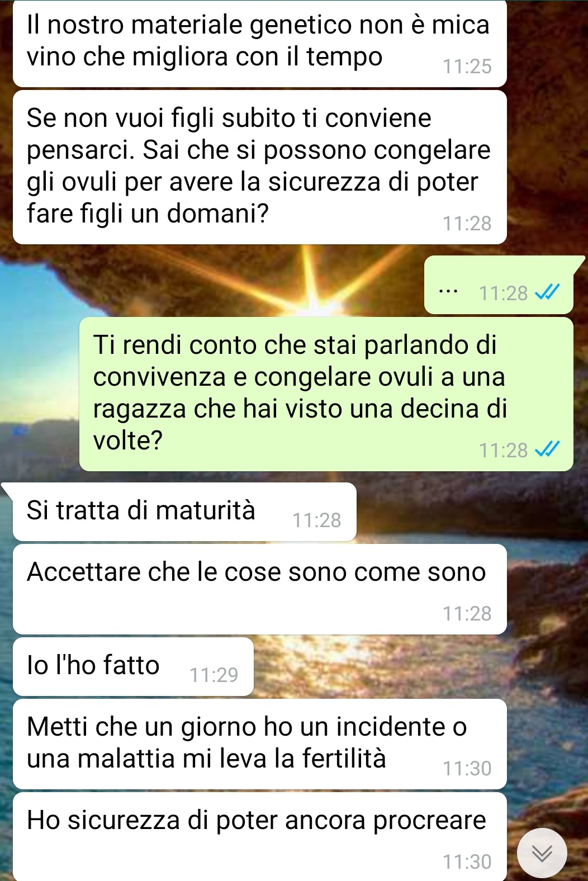The image size is (588, 881).
Task: Tap the scroll-to-bottom double chevron button
Action: pyautogui.click(x=542, y=853)
